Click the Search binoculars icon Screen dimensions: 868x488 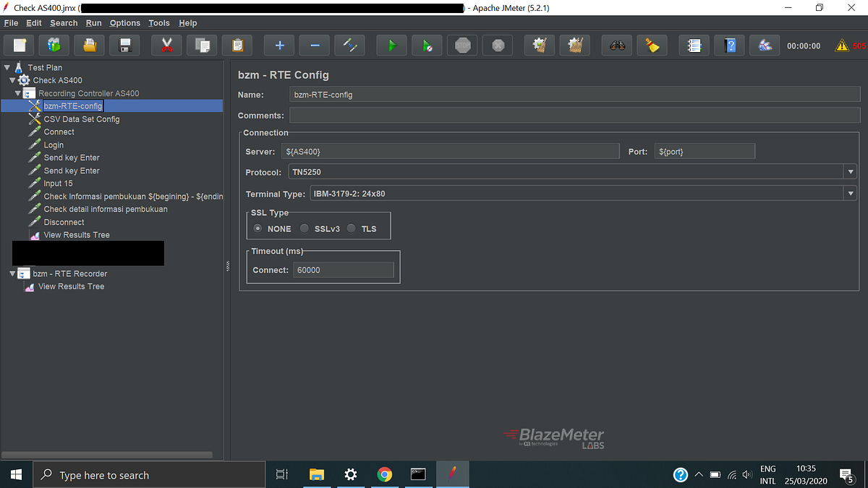617,46
